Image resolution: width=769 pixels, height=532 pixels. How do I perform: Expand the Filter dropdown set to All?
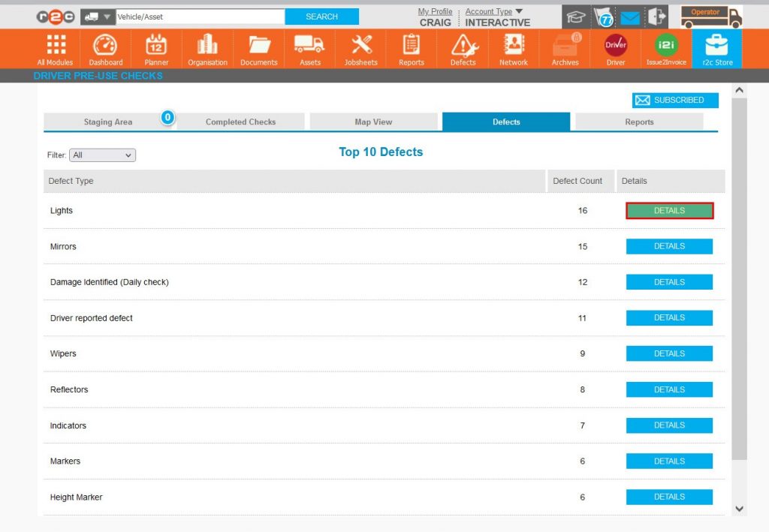click(102, 155)
